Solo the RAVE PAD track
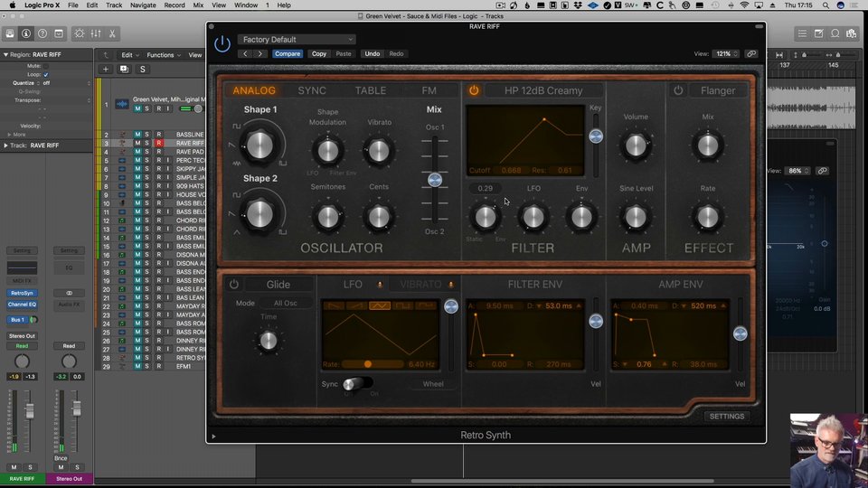 coord(146,152)
